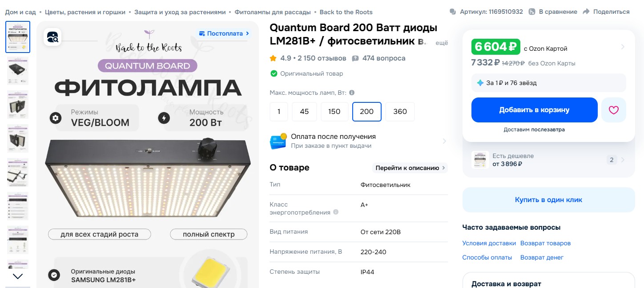Expand the Ozon Card price chevron

click(x=623, y=47)
